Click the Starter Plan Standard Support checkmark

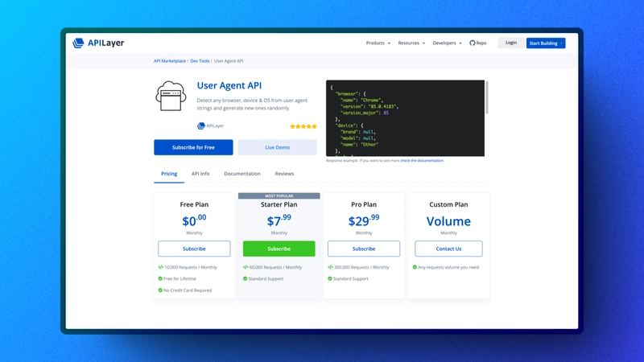(245, 278)
